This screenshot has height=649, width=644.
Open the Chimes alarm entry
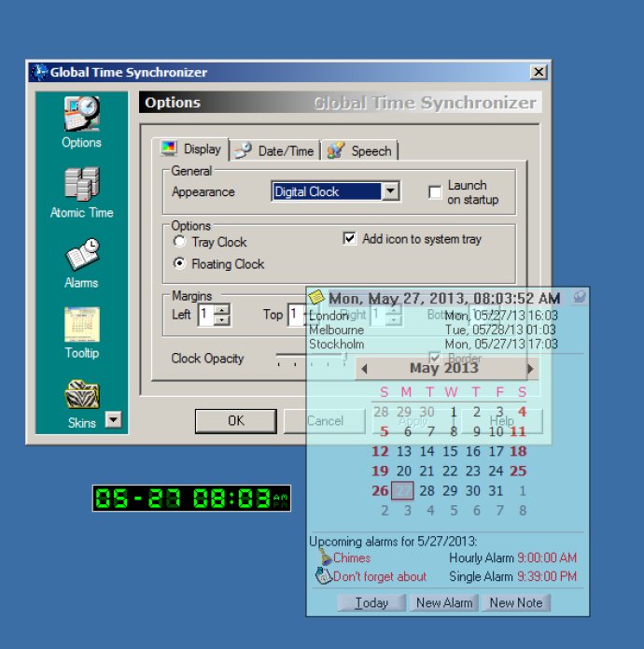coord(447,557)
